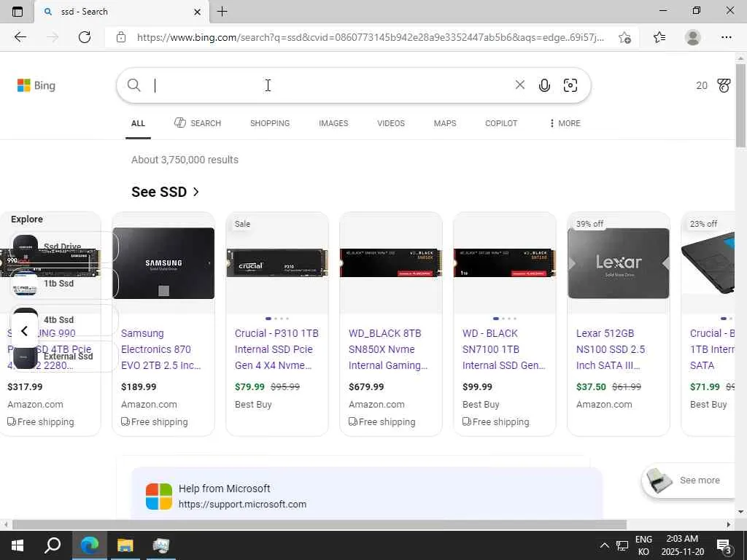This screenshot has width=747, height=560.
Task: Open notification center icon
Action: pos(724,545)
